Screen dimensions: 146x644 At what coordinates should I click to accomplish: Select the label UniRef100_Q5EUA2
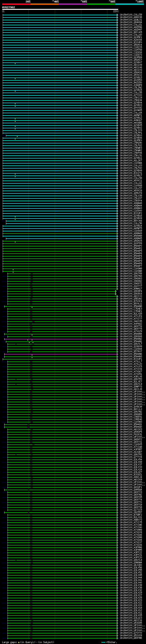point(131,299)
